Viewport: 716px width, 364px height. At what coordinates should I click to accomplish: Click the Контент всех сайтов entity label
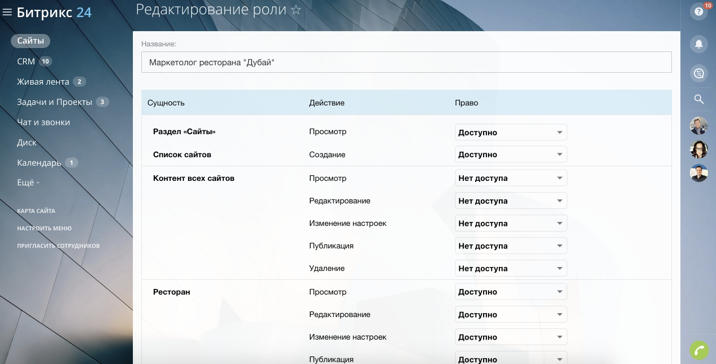[194, 178]
